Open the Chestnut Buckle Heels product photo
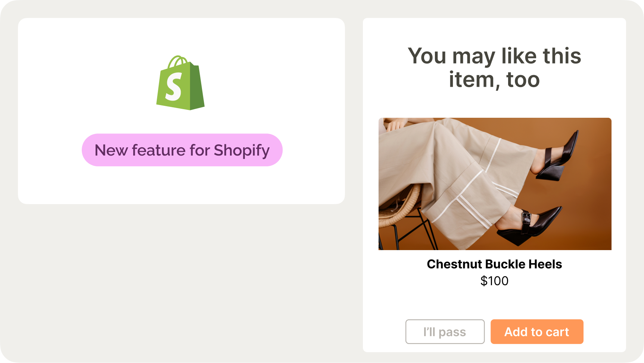The image size is (644, 363). click(495, 184)
